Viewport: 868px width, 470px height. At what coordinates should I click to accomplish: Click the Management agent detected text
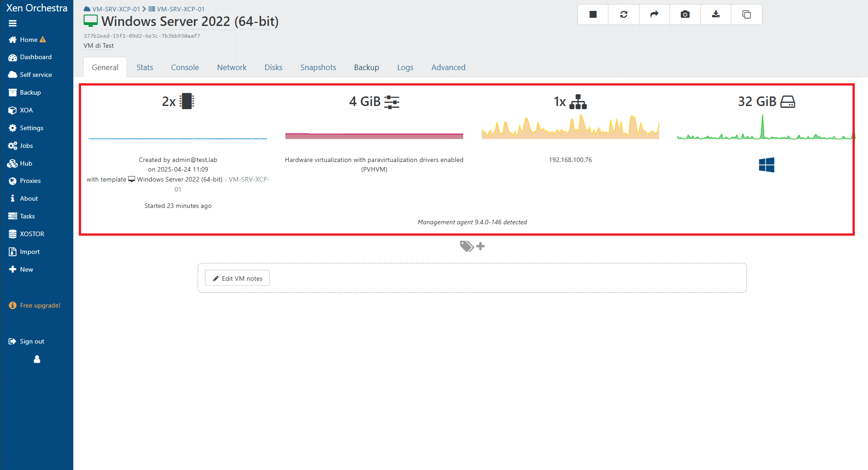[x=472, y=222]
